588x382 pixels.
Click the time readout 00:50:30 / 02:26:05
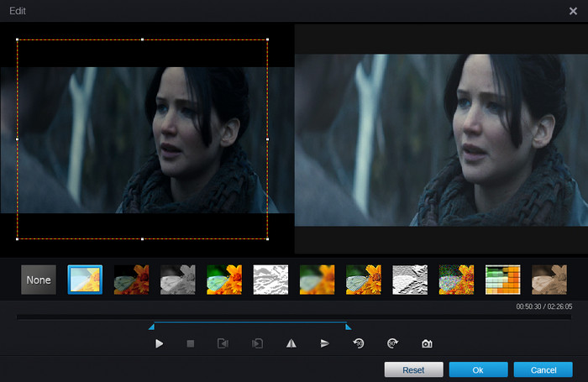point(544,306)
